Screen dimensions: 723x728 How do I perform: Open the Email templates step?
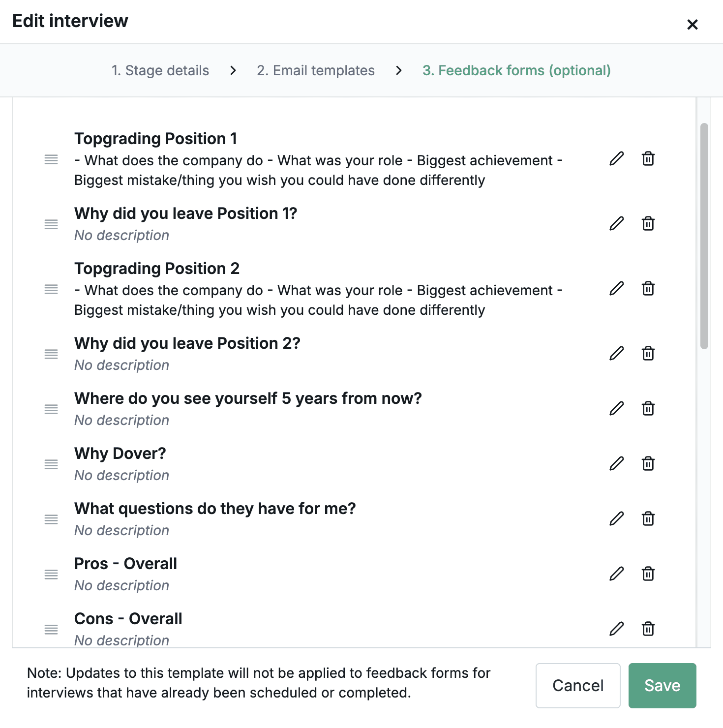tap(315, 70)
